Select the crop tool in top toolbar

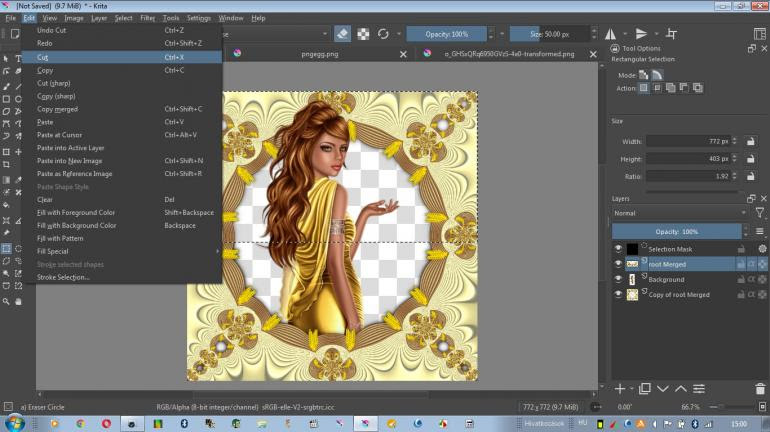671,34
